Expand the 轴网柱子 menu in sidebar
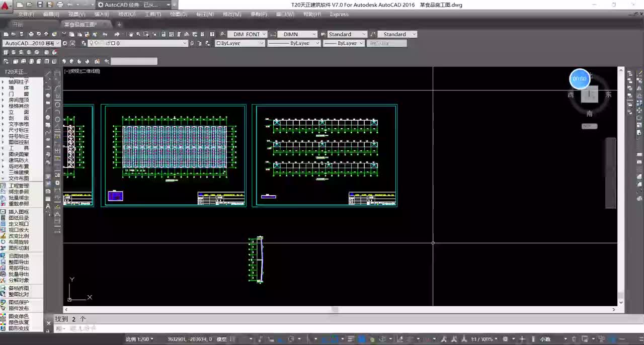 click(x=19, y=82)
